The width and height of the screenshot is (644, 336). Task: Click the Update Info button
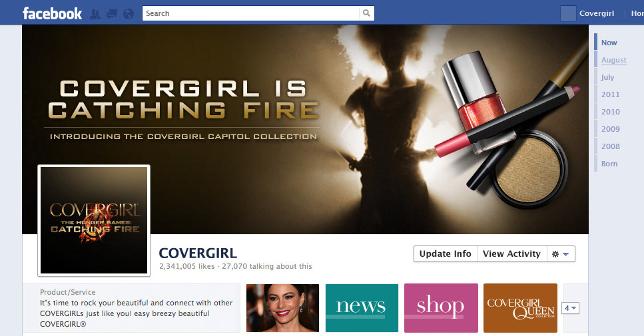pos(446,254)
